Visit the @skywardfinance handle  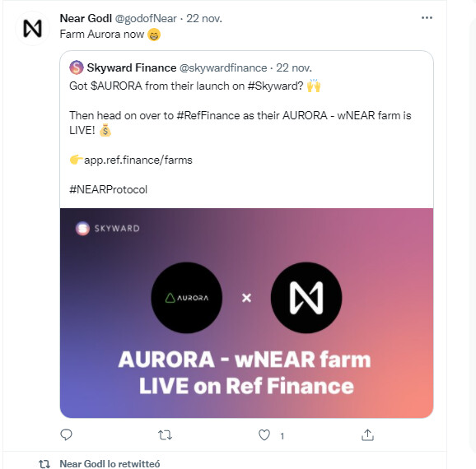[223, 67]
